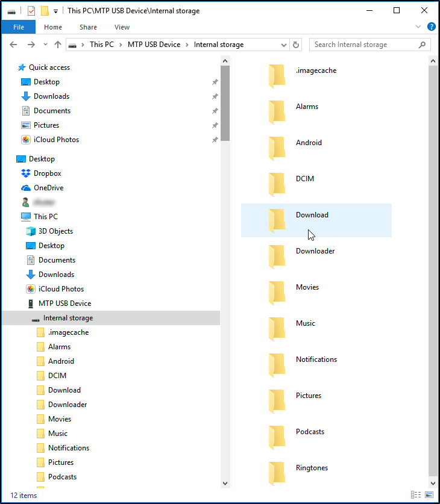The width and height of the screenshot is (440, 504).
Task: Switch to large icons view
Action: (x=429, y=495)
